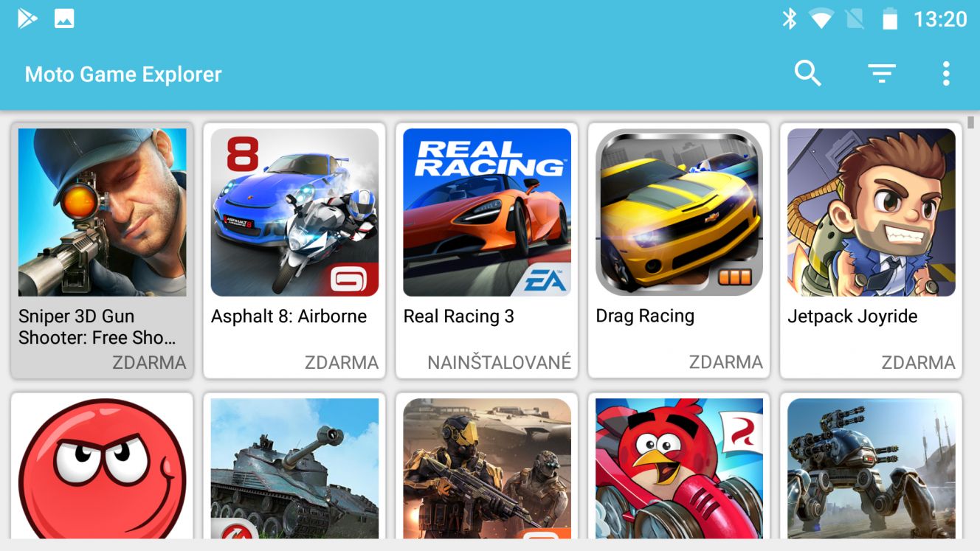Tap the image notification icon in status bar
The width and height of the screenshot is (980, 551).
(64, 18)
